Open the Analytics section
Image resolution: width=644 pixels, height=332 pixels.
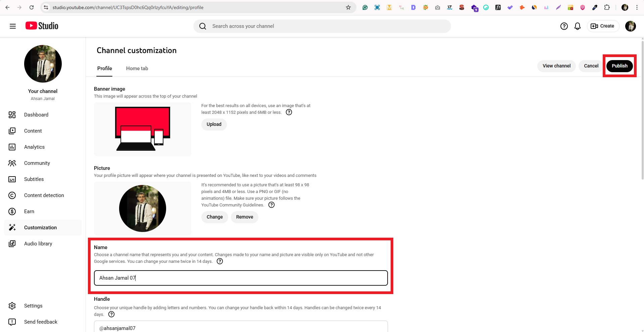coord(35,147)
